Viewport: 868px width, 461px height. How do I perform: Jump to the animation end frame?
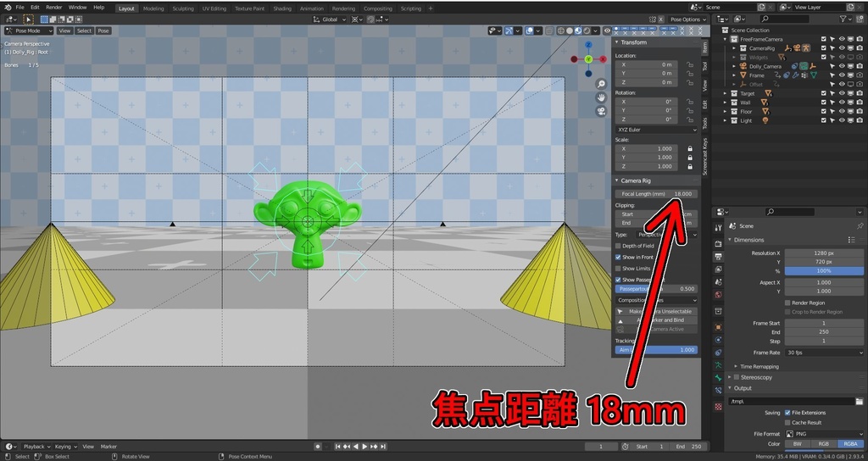point(382,446)
